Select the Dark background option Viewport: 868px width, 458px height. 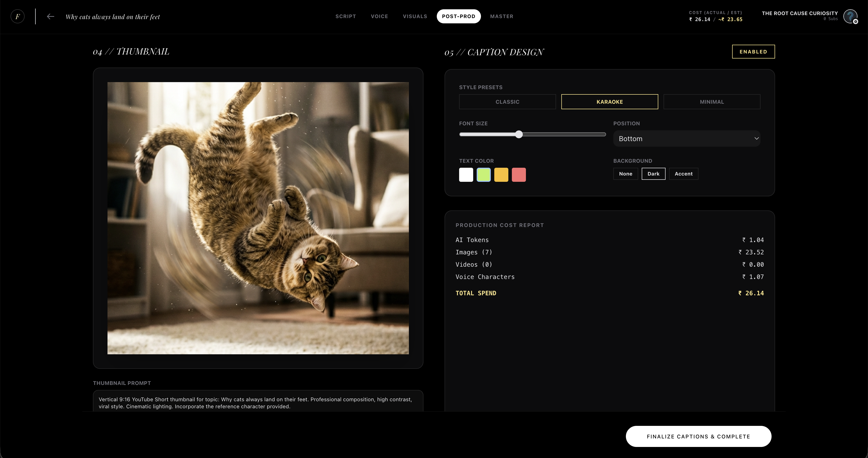(x=653, y=174)
